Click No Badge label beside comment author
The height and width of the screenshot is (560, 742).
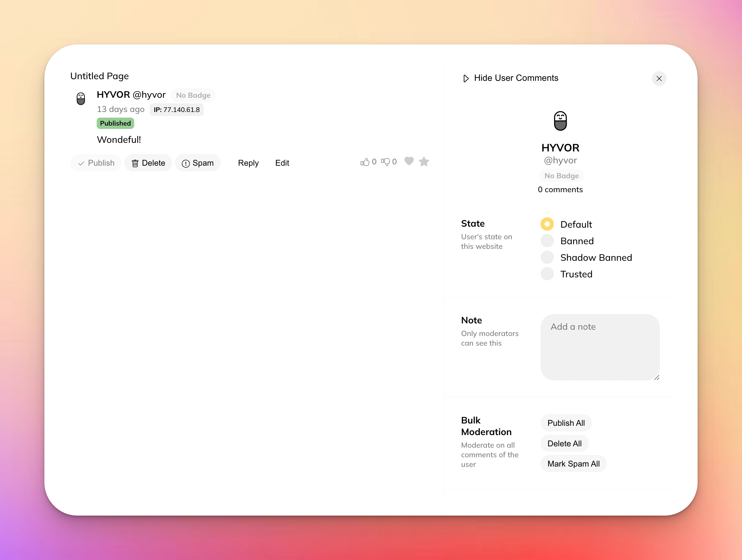(193, 95)
